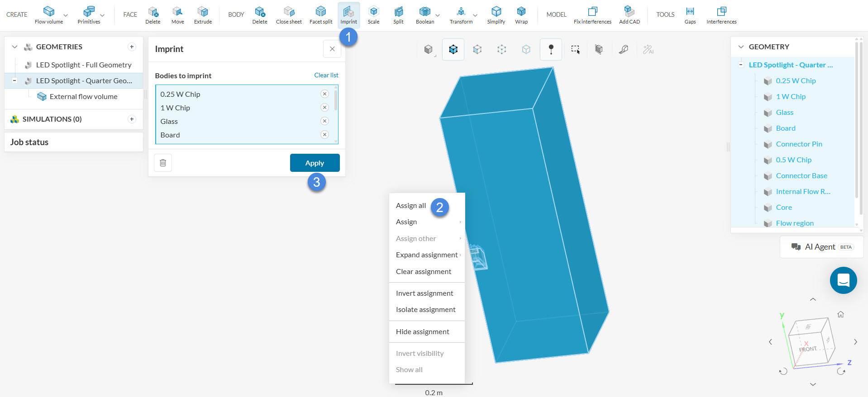Screen dimensions: 868x397
Task: Select the Imprint body tool
Action: 348,15
